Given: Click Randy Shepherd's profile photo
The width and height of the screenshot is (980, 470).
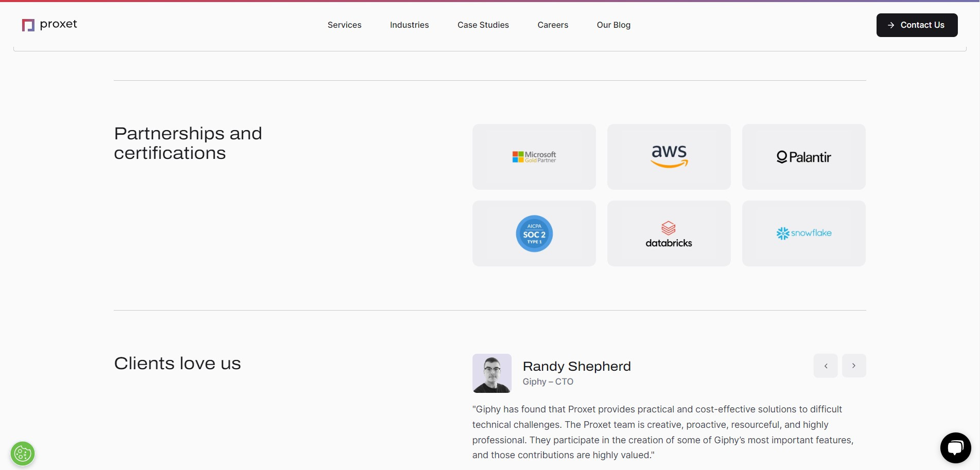Looking at the screenshot, I should coord(492,373).
